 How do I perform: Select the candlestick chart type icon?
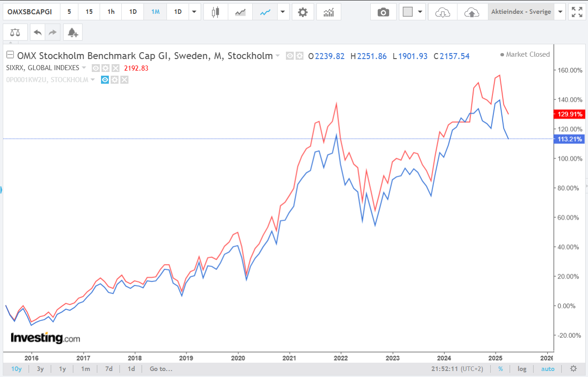(x=214, y=12)
